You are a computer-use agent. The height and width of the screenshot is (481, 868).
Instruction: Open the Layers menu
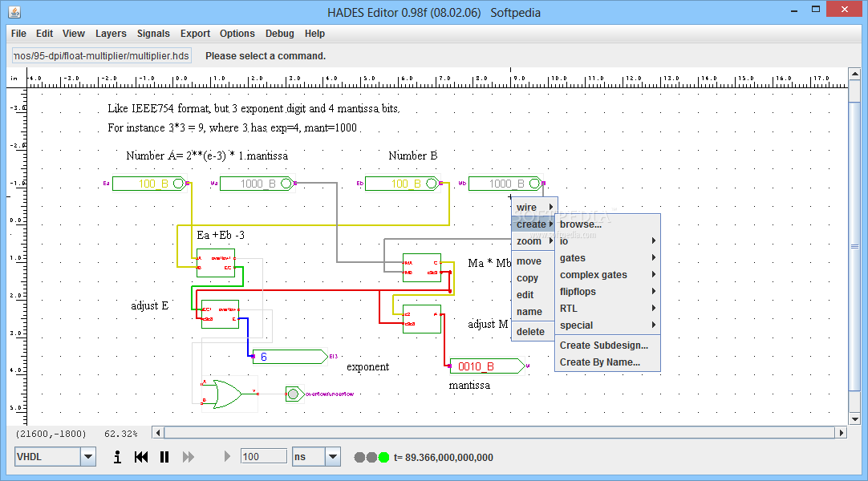click(111, 34)
